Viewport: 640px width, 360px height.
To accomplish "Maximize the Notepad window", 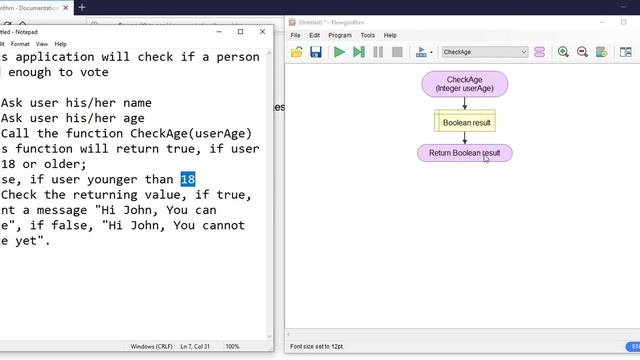I will [x=240, y=32].
